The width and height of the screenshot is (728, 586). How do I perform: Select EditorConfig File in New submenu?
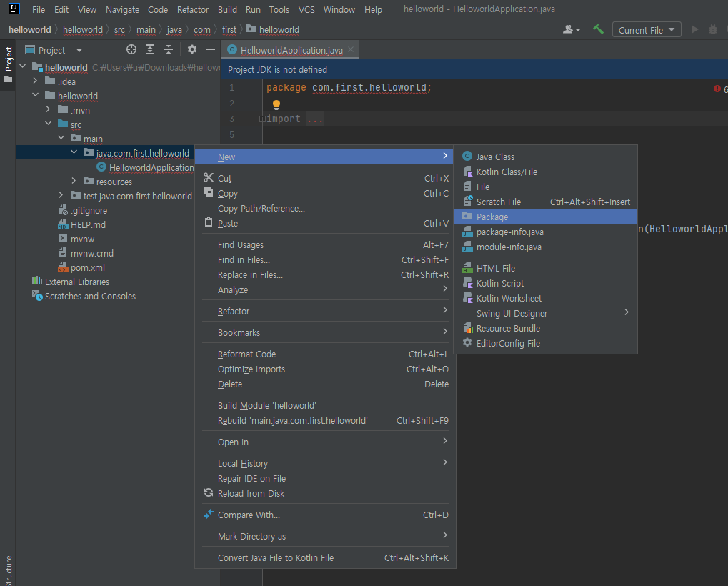point(545,344)
